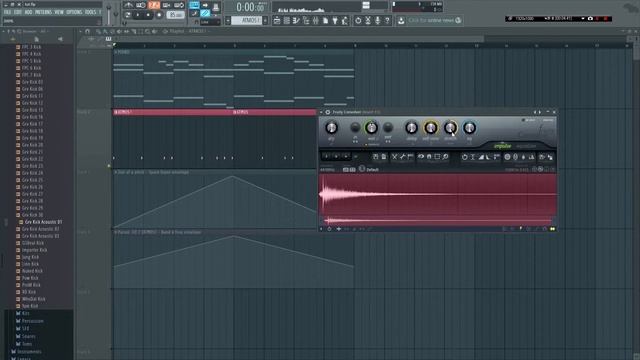
Task: Toggle the blue link icon in snap panel
Action: pos(205,13)
